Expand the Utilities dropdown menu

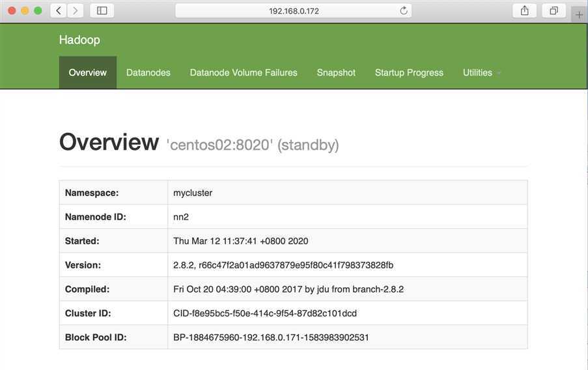[482, 72]
